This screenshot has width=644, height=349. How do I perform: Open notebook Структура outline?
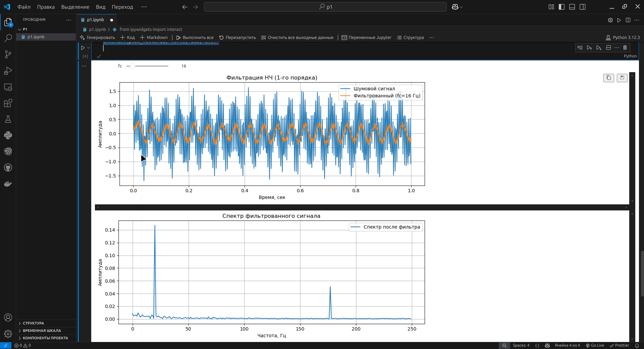coord(410,38)
